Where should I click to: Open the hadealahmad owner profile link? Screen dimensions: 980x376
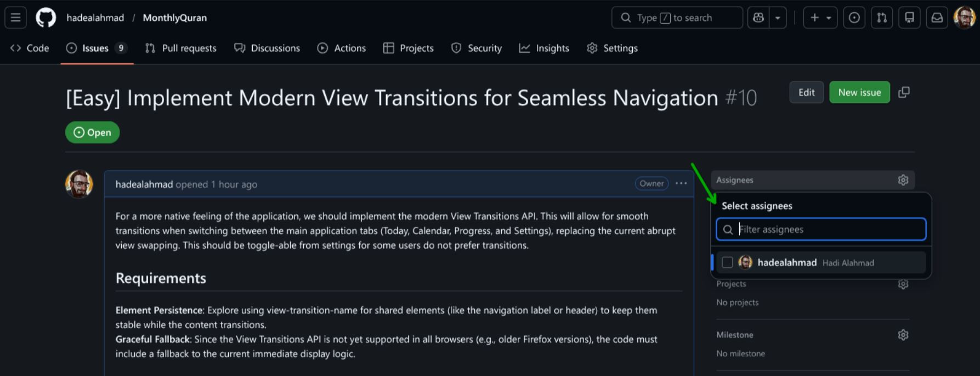[x=95, y=18]
